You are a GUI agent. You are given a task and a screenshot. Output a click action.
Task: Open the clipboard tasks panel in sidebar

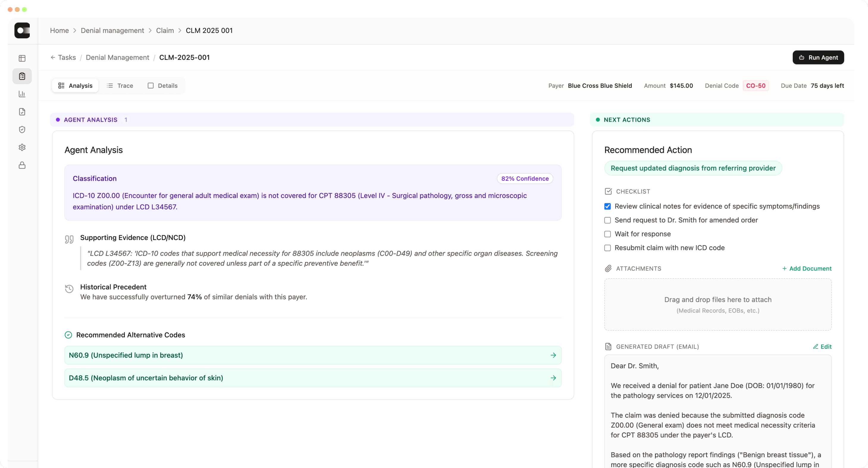(x=22, y=76)
